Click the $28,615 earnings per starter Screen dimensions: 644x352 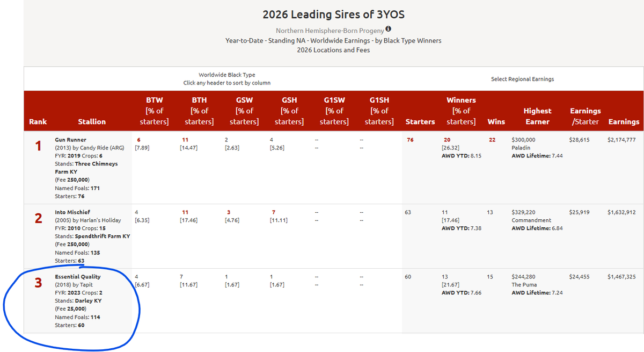(x=579, y=140)
